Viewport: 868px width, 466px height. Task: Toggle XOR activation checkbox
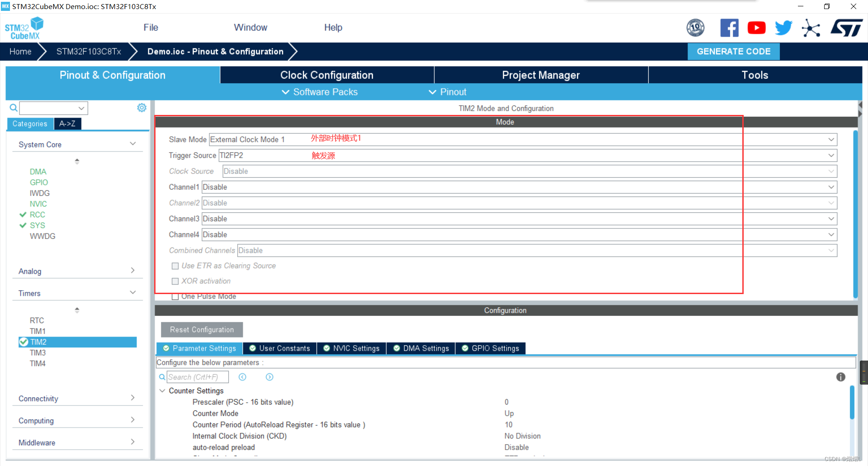point(175,281)
